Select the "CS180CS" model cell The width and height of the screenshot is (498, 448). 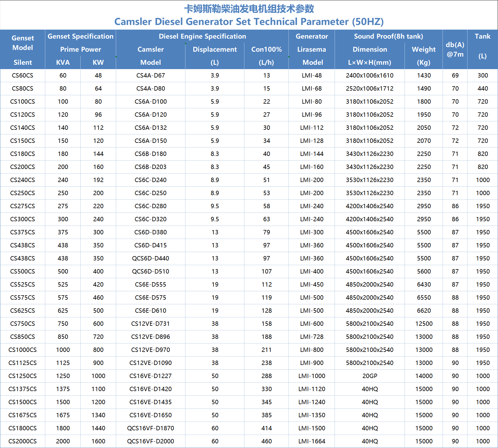(23, 154)
